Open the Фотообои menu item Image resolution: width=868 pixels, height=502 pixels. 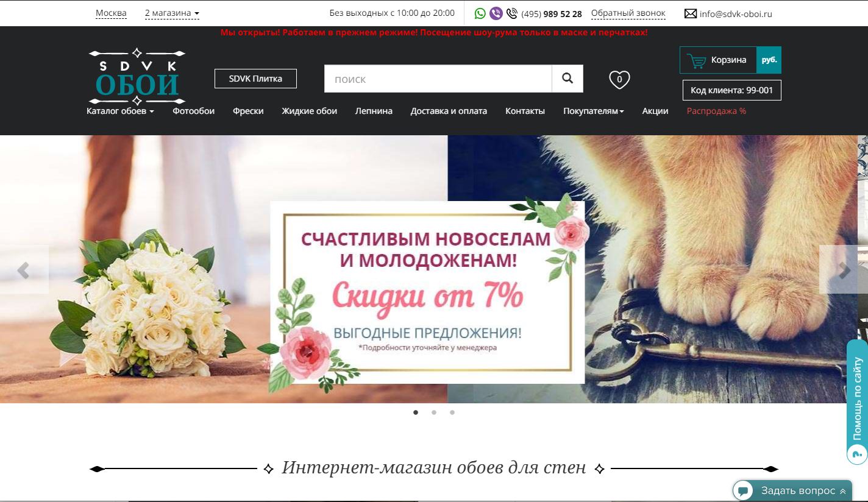pyautogui.click(x=193, y=111)
